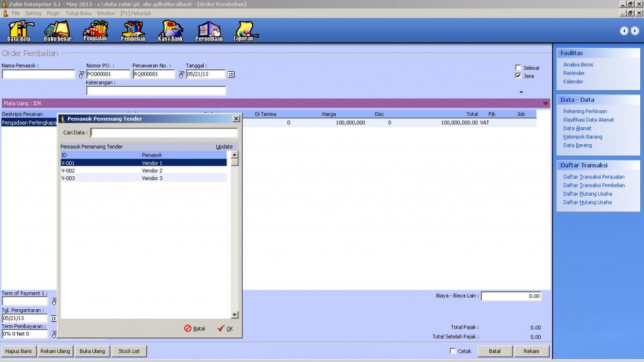Open the Data-data module icon
This screenshot has width=644, height=362.
pos(19,31)
